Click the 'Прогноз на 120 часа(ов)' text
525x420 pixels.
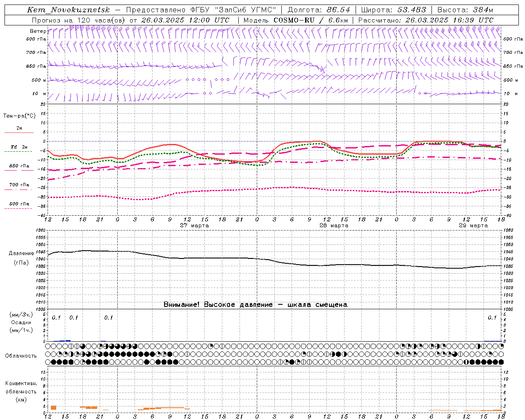(79, 20)
